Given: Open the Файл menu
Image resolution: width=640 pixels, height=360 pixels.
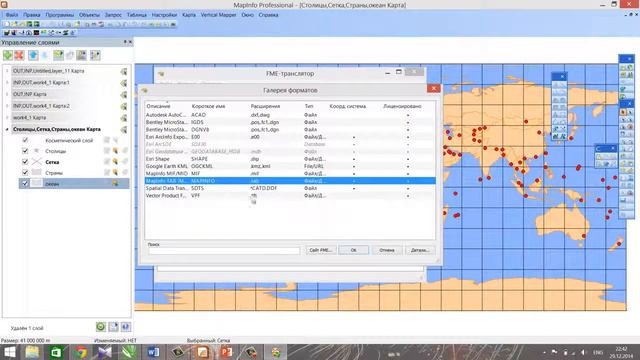Looking at the screenshot, I should (12, 15).
